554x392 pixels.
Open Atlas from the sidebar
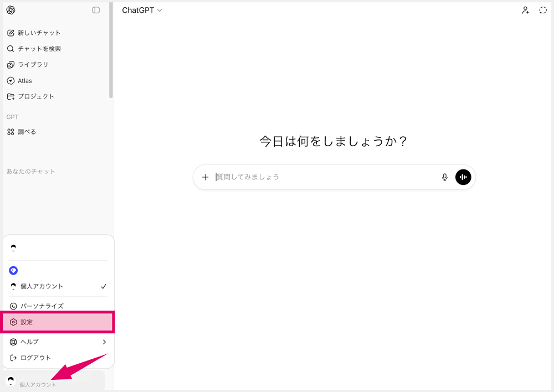click(25, 80)
